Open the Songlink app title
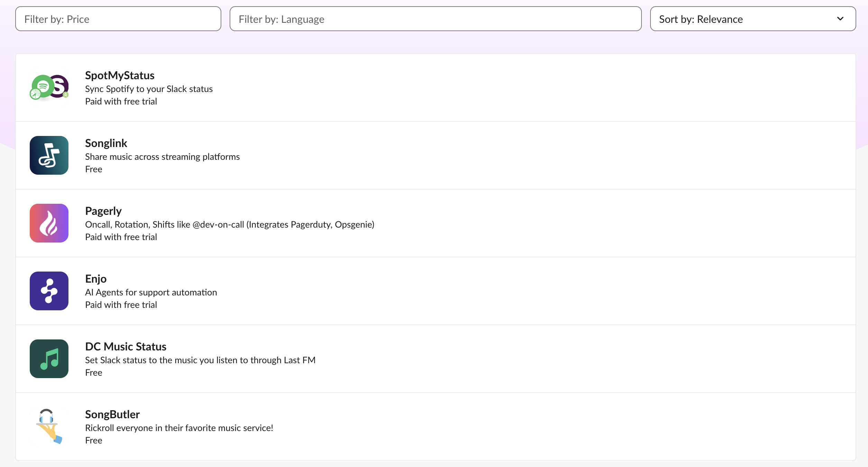This screenshot has height=467, width=868. (x=106, y=143)
